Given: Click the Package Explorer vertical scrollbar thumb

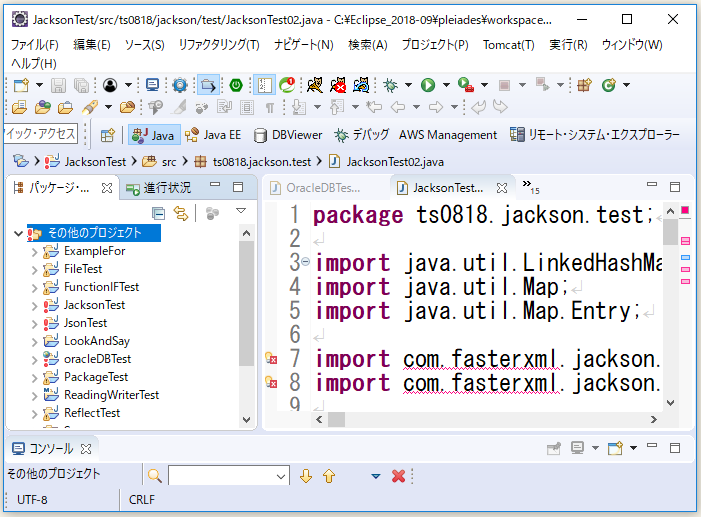Looking at the screenshot, I should point(246,303).
